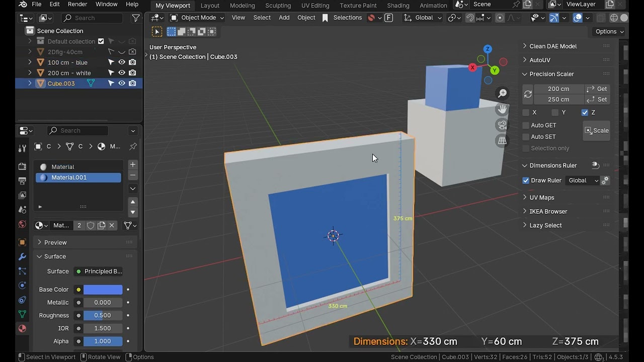
Task: Click the Get button in Precision Scaler
Action: click(x=598, y=89)
